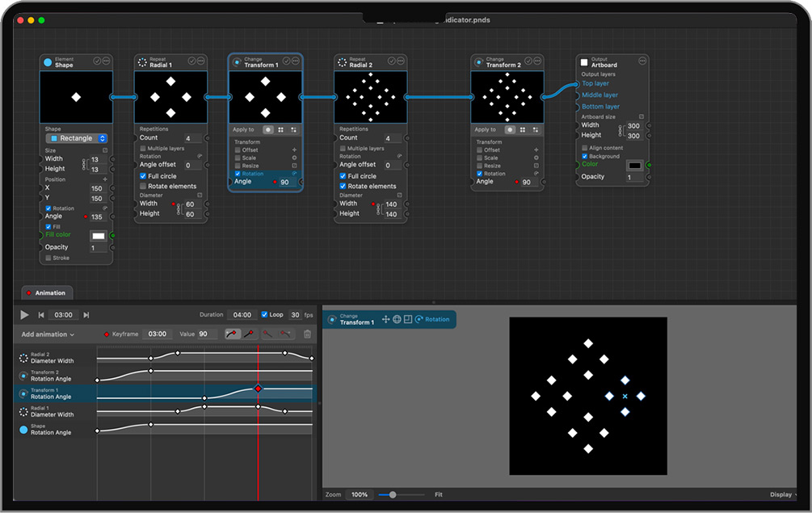Click the checkmark icon on Shape node
This screenshot has height=513, width=812.
click(97, 61)
